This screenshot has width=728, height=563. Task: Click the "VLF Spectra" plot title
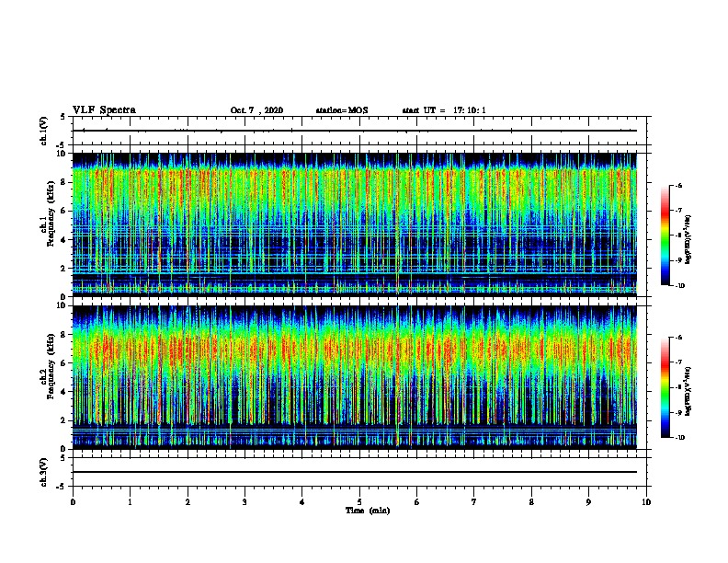[104, 110]
